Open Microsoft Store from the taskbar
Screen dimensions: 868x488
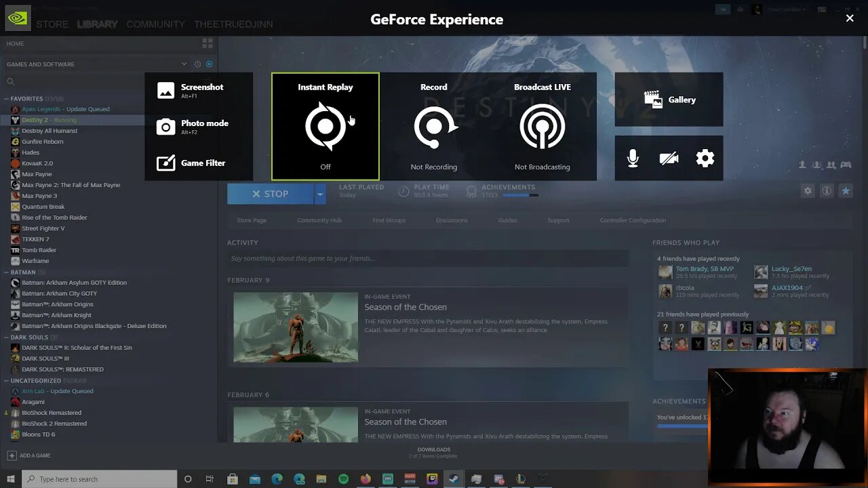(x=233, y=479)
